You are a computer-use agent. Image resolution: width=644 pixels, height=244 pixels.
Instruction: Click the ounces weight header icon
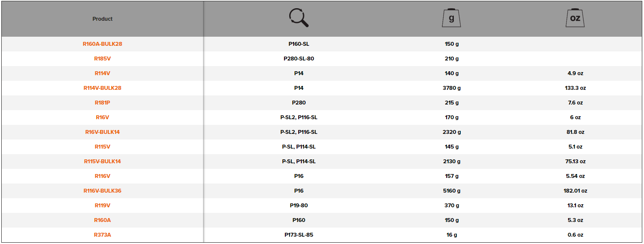tap(575, 18)
